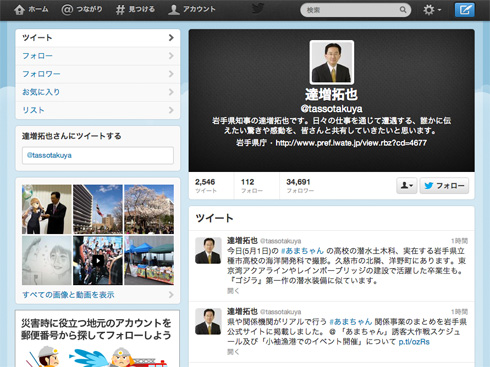Click into the @tassotakuya tweet box
Screen dimensions: 490x367
pyautogui.click(x=98, y=155)
